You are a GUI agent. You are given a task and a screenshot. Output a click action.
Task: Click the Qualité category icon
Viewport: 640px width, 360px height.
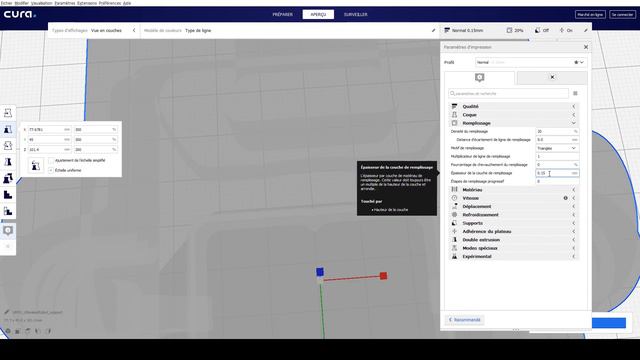point(454,106)
